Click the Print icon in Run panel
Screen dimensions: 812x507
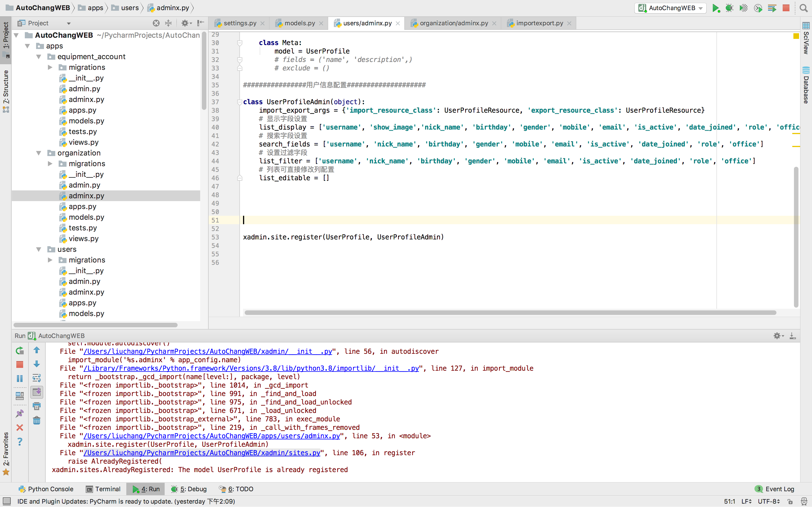point(37,406)
